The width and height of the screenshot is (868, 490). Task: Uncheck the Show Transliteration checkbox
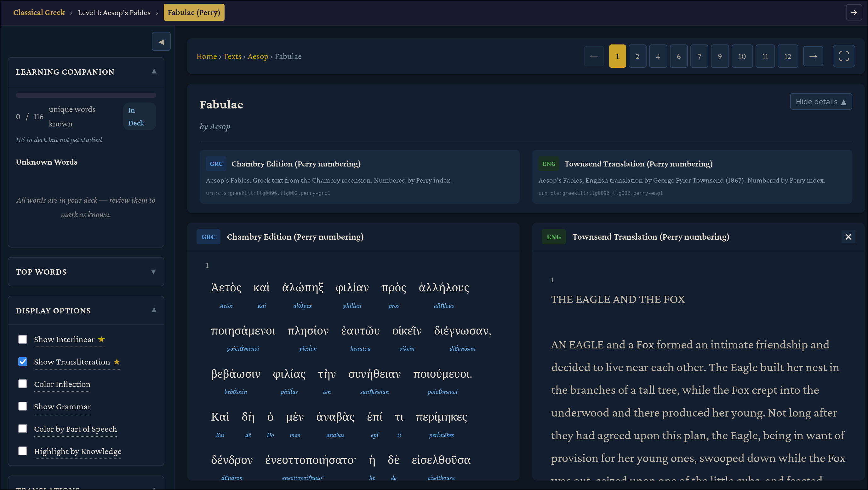pyautogui.click(x=23, y=362)
